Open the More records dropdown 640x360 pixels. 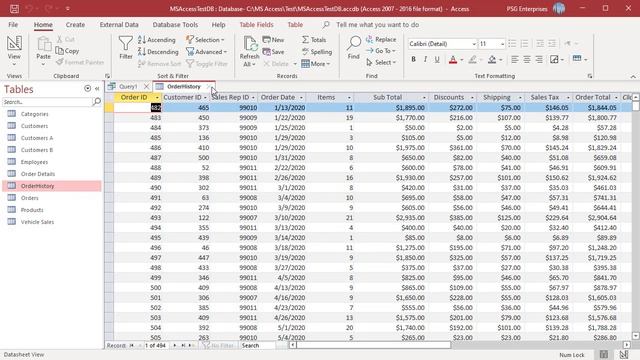(316, 64)
